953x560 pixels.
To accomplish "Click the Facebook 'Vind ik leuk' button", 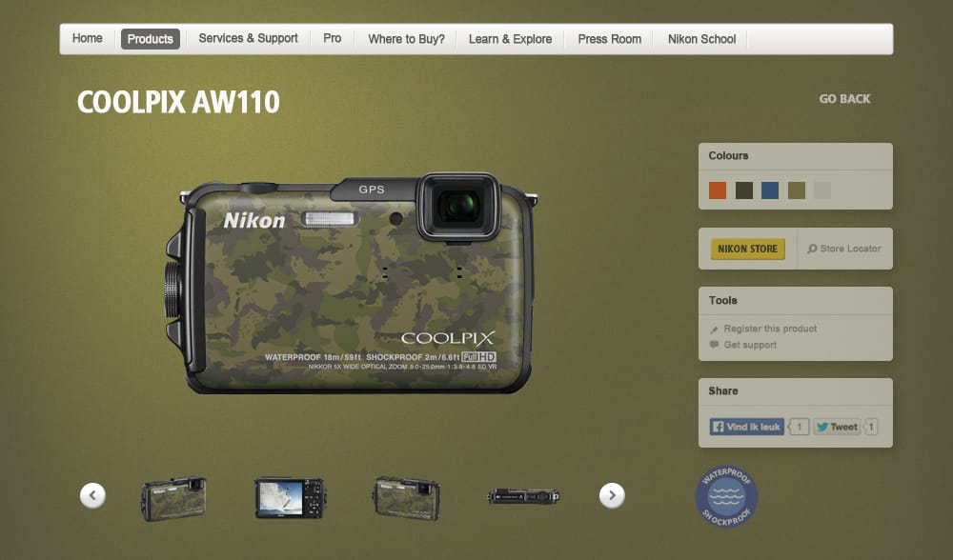I will pos(747,427).
